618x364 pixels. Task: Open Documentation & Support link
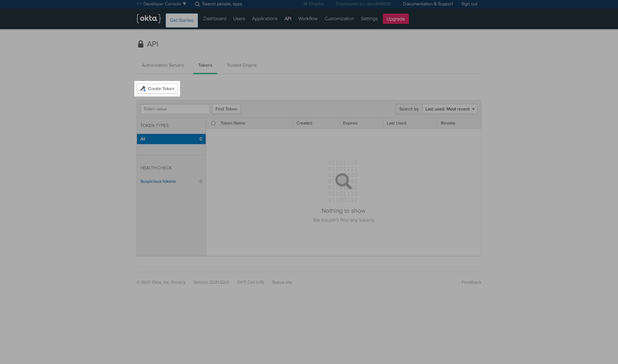tap(428, 4)
